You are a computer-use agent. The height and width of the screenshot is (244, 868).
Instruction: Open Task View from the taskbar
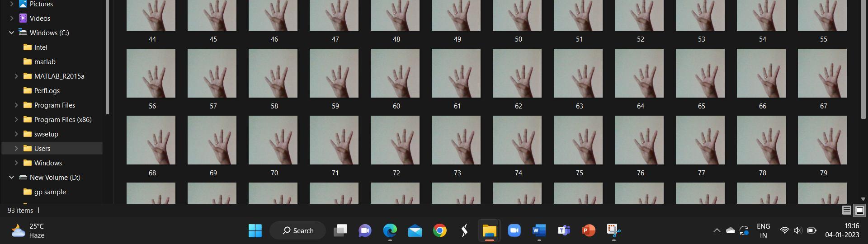340,230
